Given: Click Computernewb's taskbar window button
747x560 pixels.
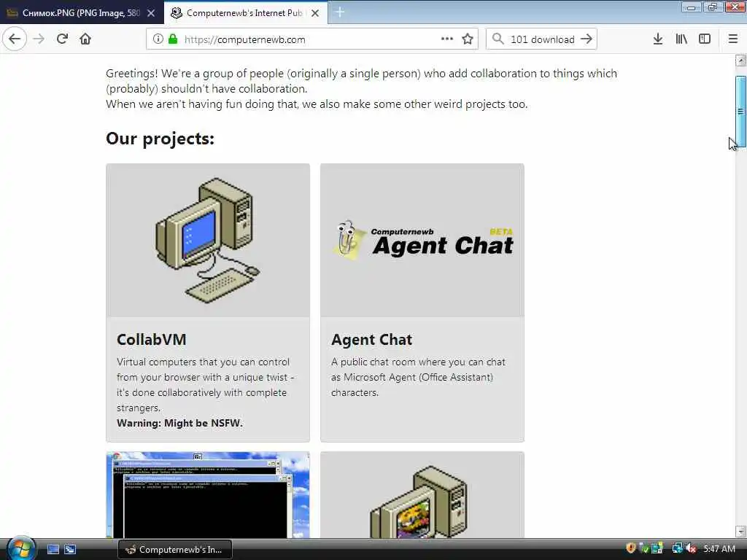Looking at the screenshot, I should click(x=175, y=550).
